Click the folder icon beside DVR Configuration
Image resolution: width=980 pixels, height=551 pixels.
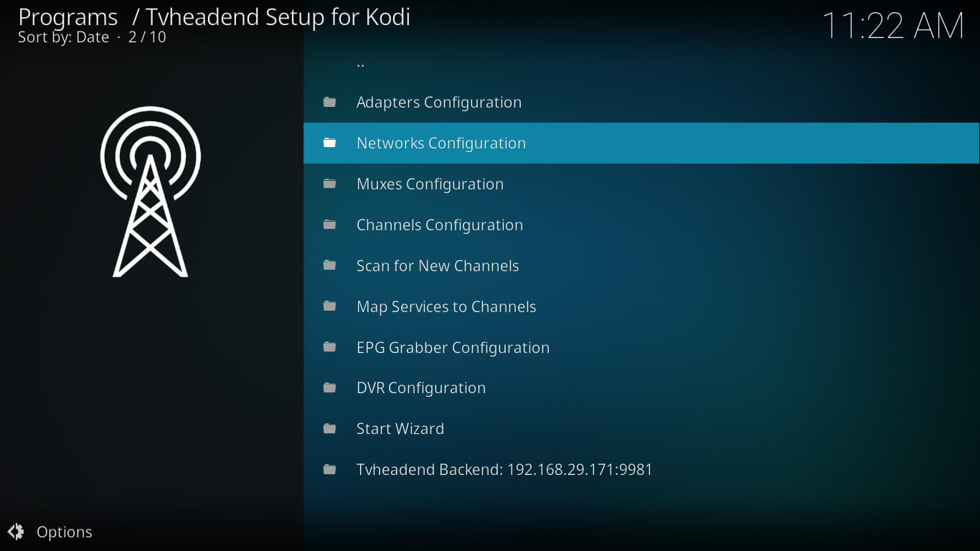(x=330, y=387)
